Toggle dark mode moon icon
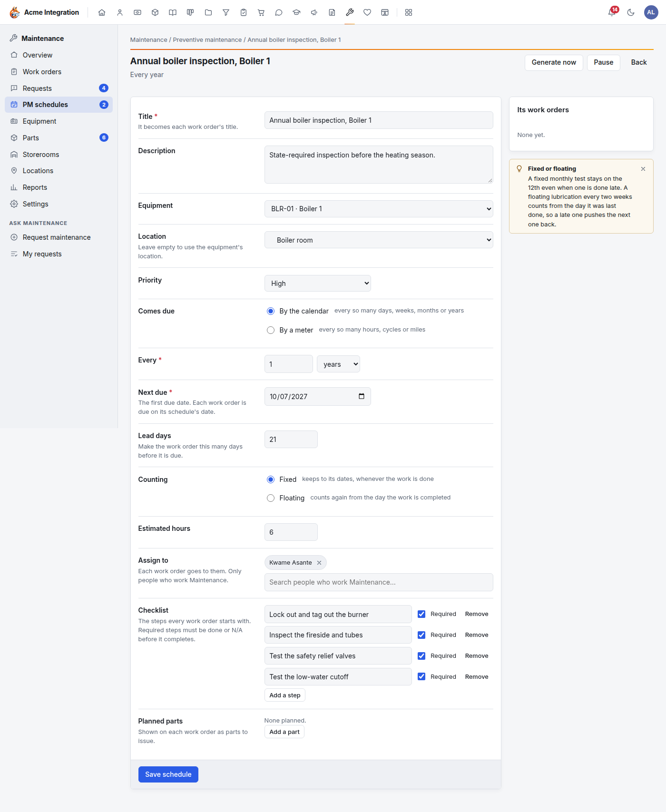Image resolution: width=666 pixels, height=812 pixels. [631, 12]
